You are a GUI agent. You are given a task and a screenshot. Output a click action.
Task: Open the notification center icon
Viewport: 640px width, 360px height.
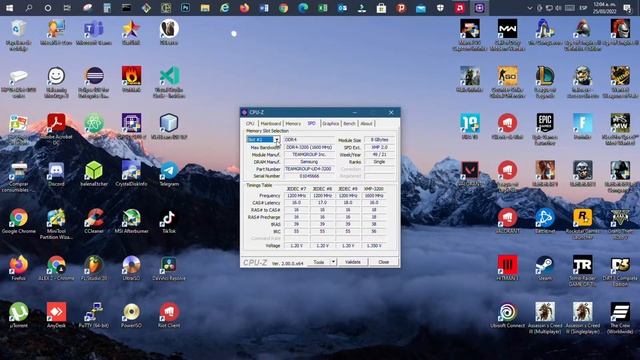pos(627,8)
